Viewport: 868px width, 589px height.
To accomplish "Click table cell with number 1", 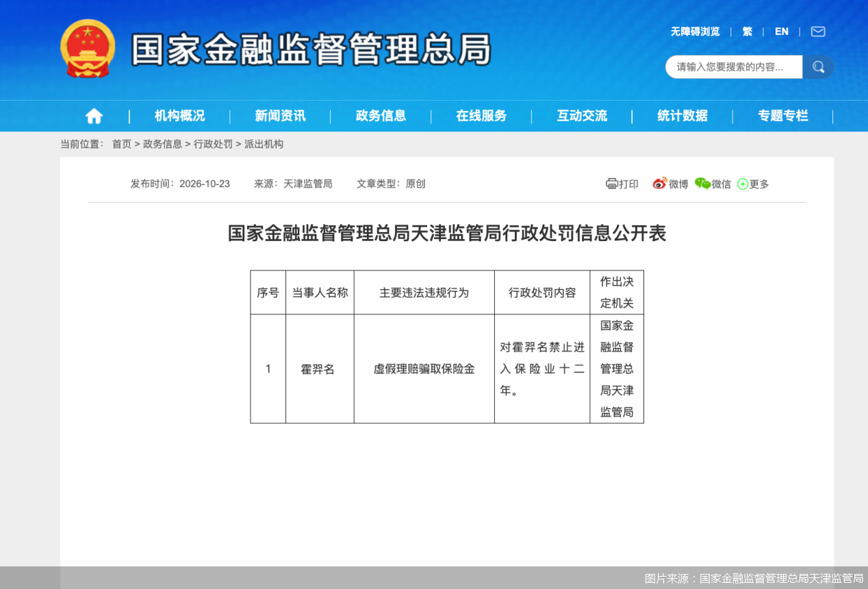I will tap(268, 368).
